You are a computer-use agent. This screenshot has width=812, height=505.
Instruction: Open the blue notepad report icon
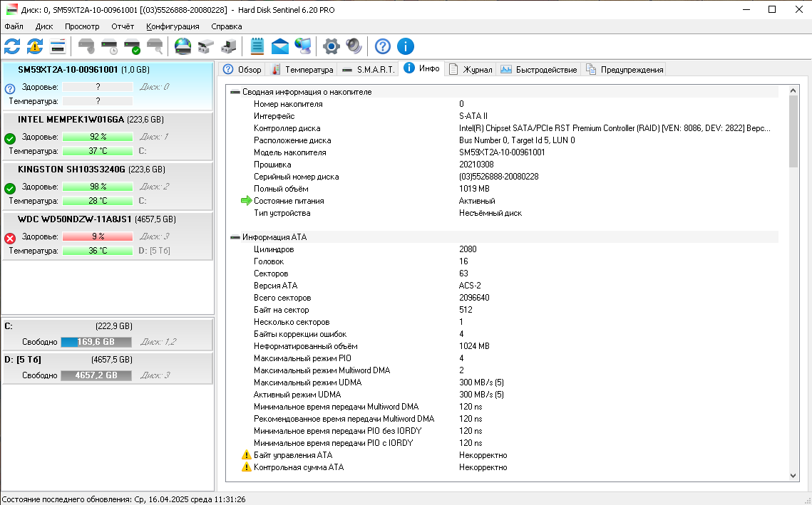click(257, 46)
